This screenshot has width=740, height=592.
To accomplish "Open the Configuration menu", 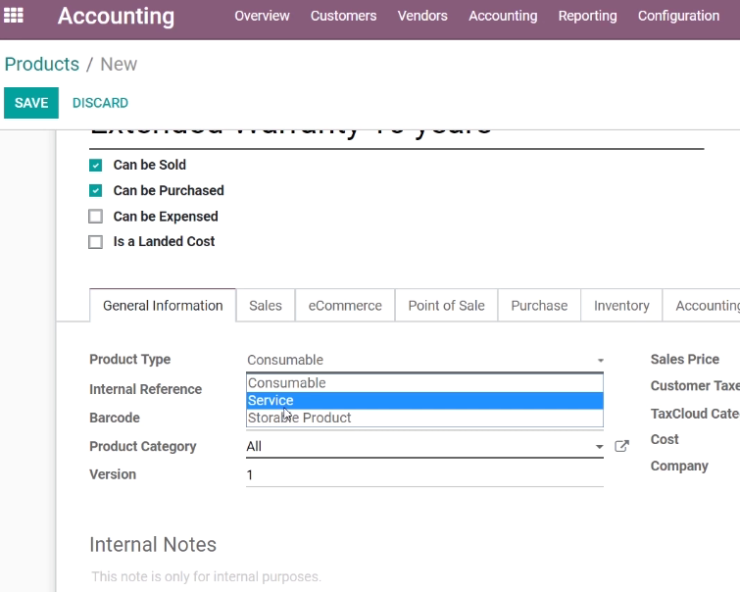I will (x=679, y=16).
